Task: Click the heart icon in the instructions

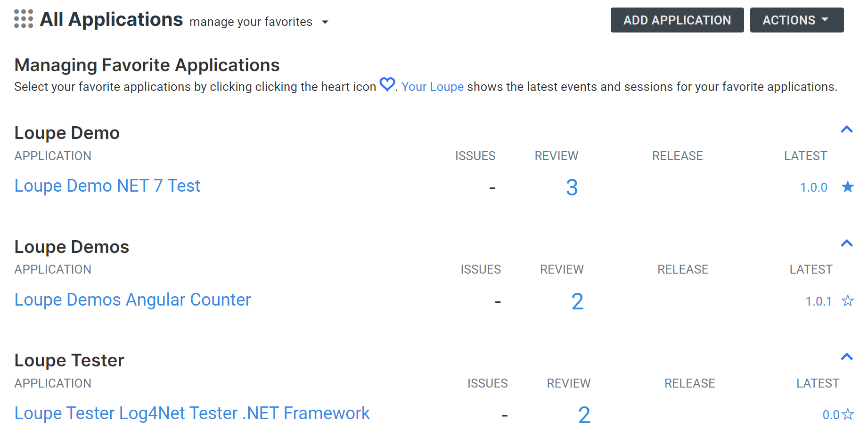Action: click(x=387, y=84)
